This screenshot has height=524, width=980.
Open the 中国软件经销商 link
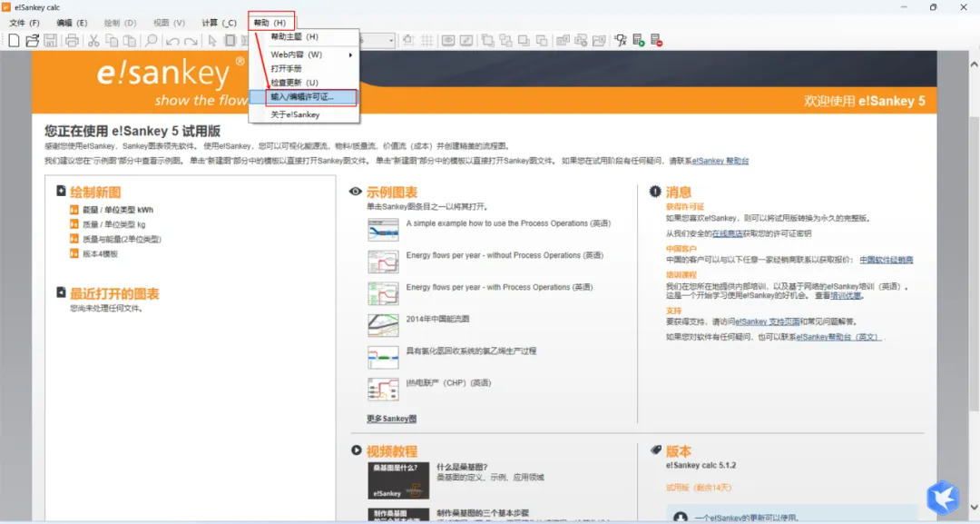pos(887,260)
